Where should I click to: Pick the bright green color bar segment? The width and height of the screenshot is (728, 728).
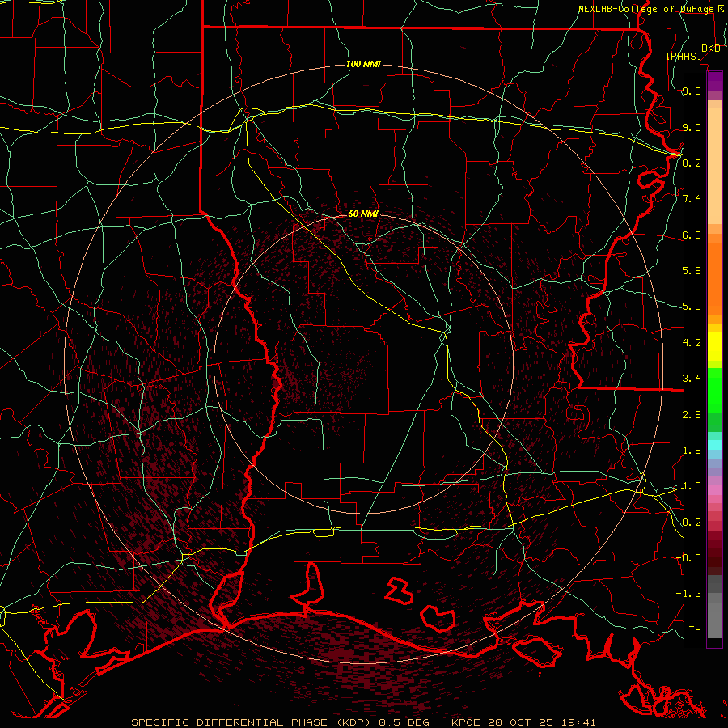coord(714,390)
